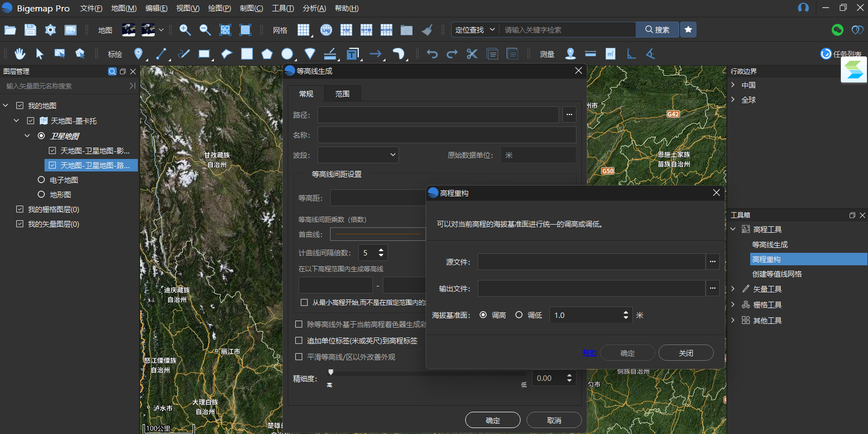Select the pan hand tool

[x=20, y=54]
